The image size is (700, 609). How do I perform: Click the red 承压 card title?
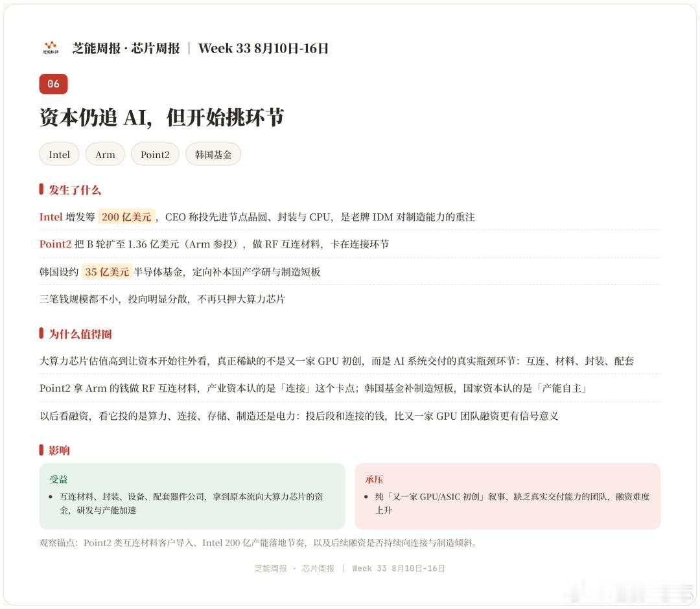pyautogui.click(x=374, y=479)
